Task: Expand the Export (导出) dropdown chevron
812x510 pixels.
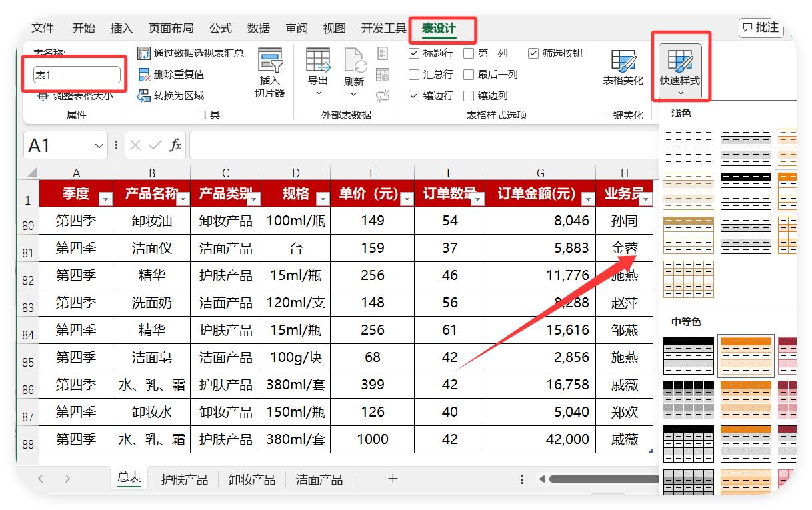Action: (319, 94)
